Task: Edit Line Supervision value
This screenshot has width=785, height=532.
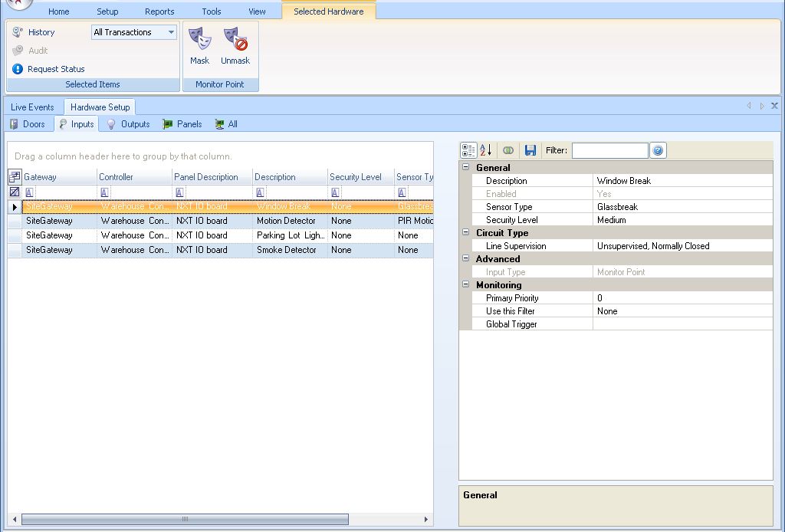Action: pos(683,246)
